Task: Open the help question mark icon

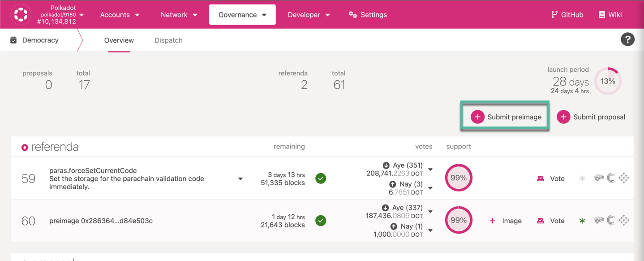Action: (627, 39)
